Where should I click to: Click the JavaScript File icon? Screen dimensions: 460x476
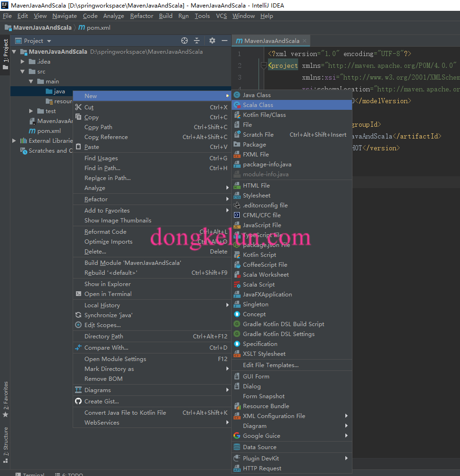coord(237,225)
